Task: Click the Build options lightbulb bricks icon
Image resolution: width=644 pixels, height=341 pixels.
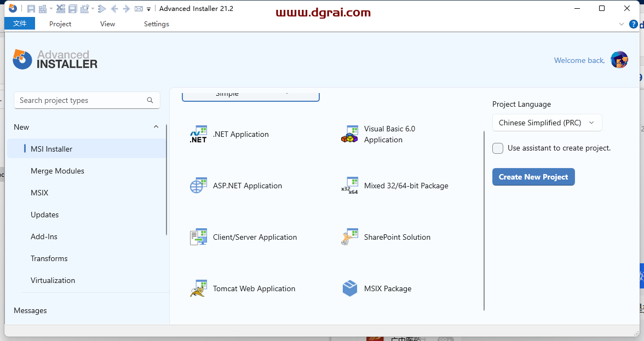Action: pos(85,9)
